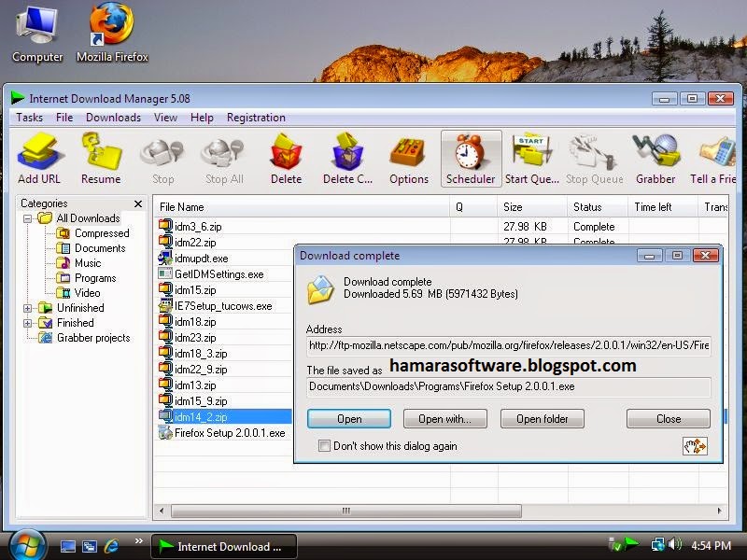747x560 pixels.
Task: Click the drag-hand icon in Download complete dialog
Action: click(695, 446)
